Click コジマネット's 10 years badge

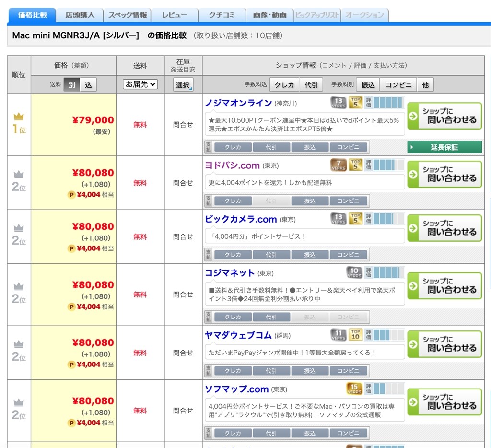(354, 272)
